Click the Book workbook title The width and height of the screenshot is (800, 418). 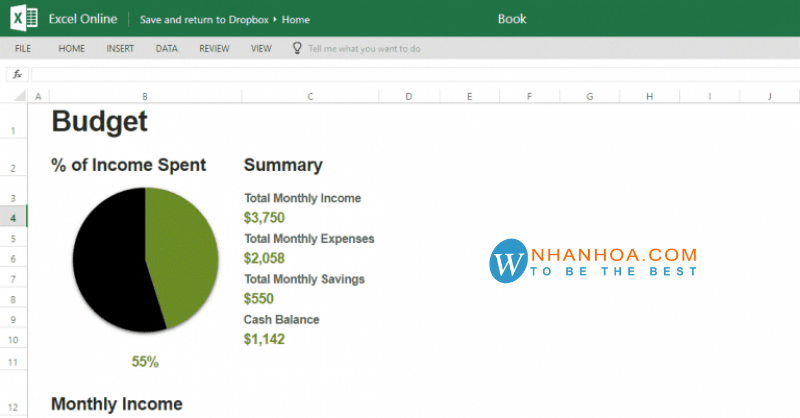coord(511,19)
